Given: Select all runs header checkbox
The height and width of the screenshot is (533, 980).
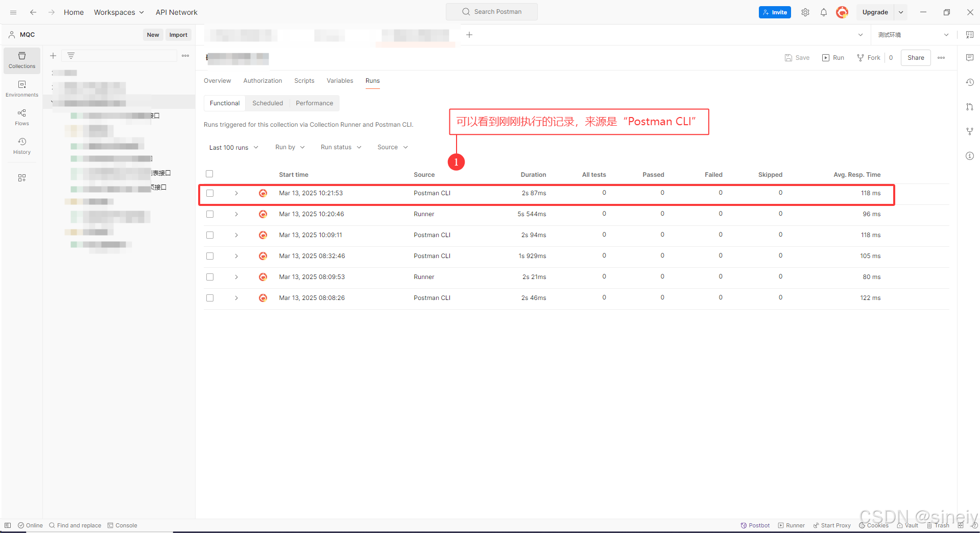Looking at the screenshot, I should (x=209, y=174).
